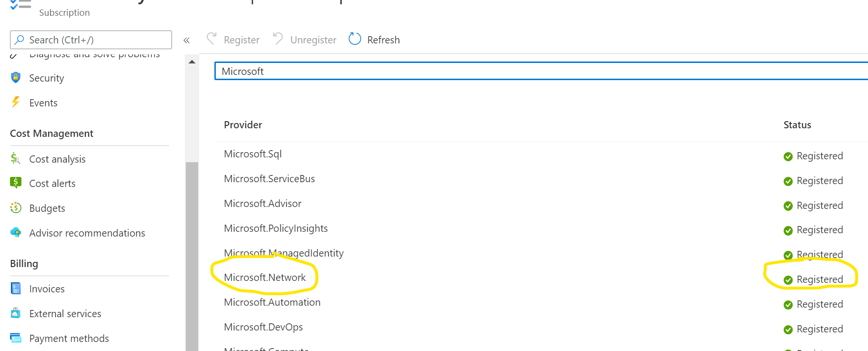
Task: Click green check icon for Microsoft.DevOps
Action: pyautogui.click(x=788, y=330)
